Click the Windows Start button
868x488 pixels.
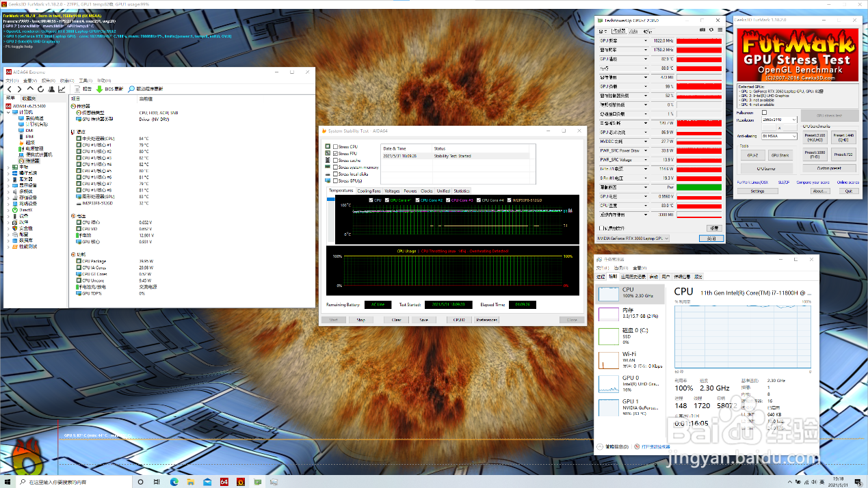tap(8, 482)
